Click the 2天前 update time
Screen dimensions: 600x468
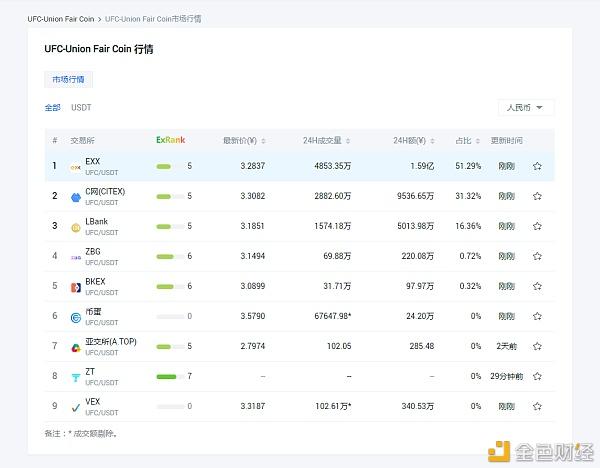[x=507, y=346]
